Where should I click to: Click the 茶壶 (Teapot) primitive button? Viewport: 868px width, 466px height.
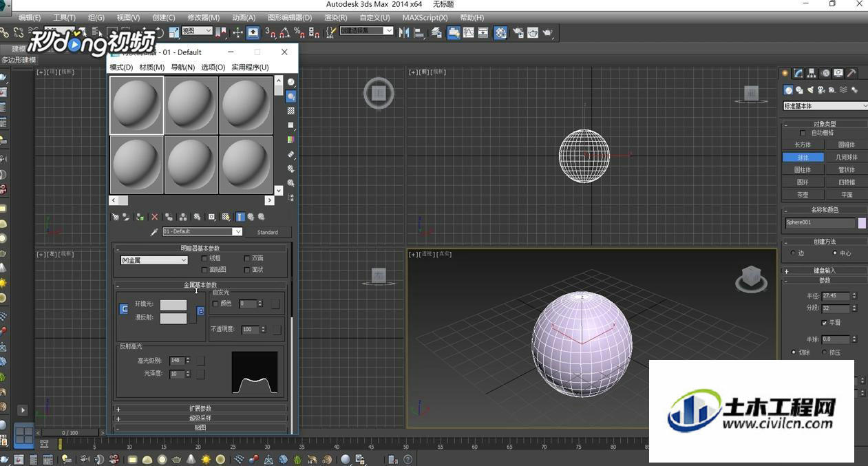click(803, 195)
